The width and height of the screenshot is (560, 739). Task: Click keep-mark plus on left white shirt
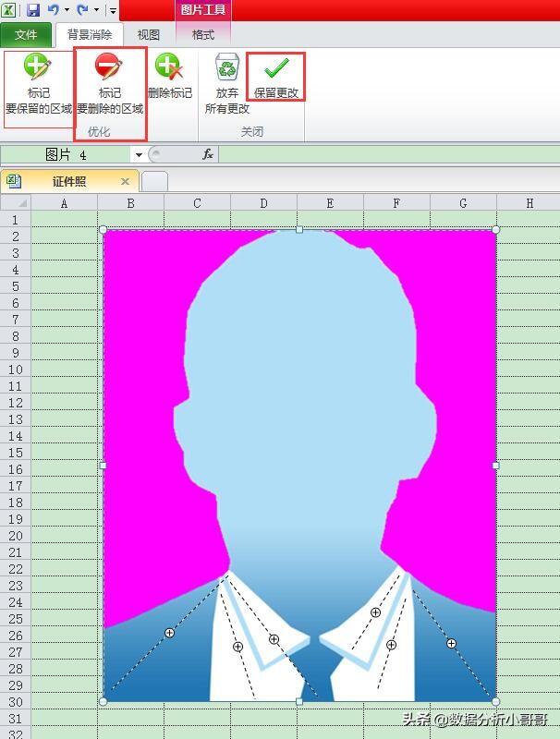[238, 648]
